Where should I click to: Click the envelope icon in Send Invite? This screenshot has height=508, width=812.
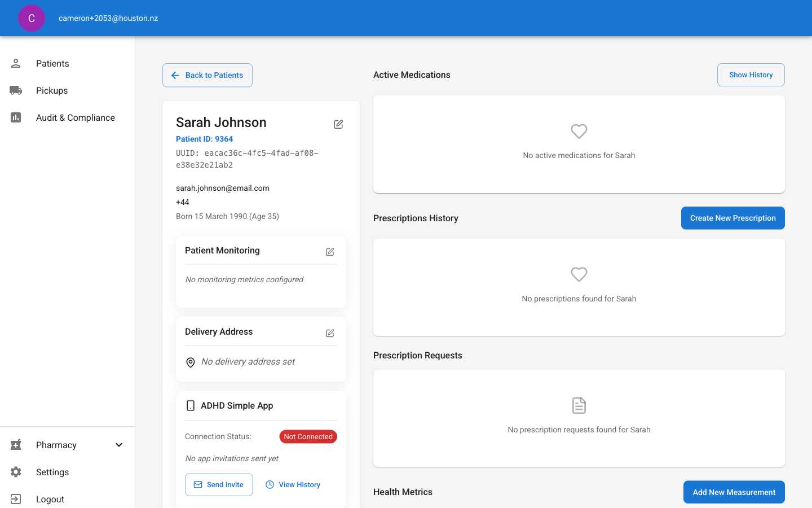pyautogui.click(x=198, y=485)
